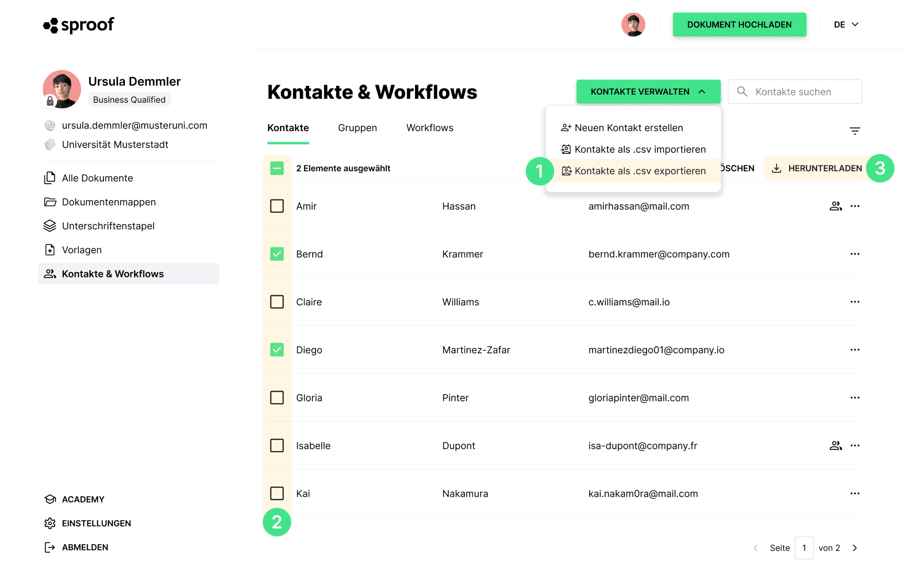Click the user avatar in the top bar
The height and width of the screenshot is (588, 905).
click(x=633, y=25)
